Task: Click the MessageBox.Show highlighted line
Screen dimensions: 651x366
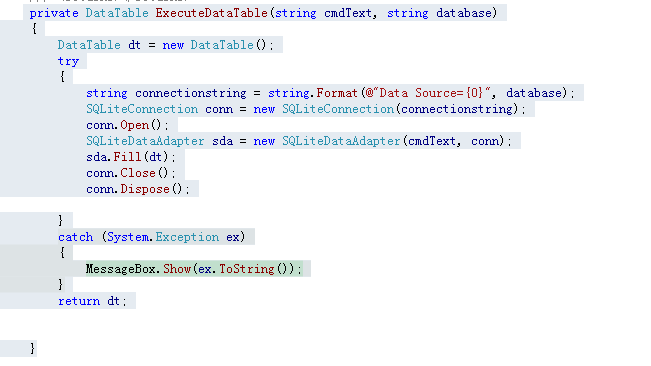Action: (x=194, y=269)
